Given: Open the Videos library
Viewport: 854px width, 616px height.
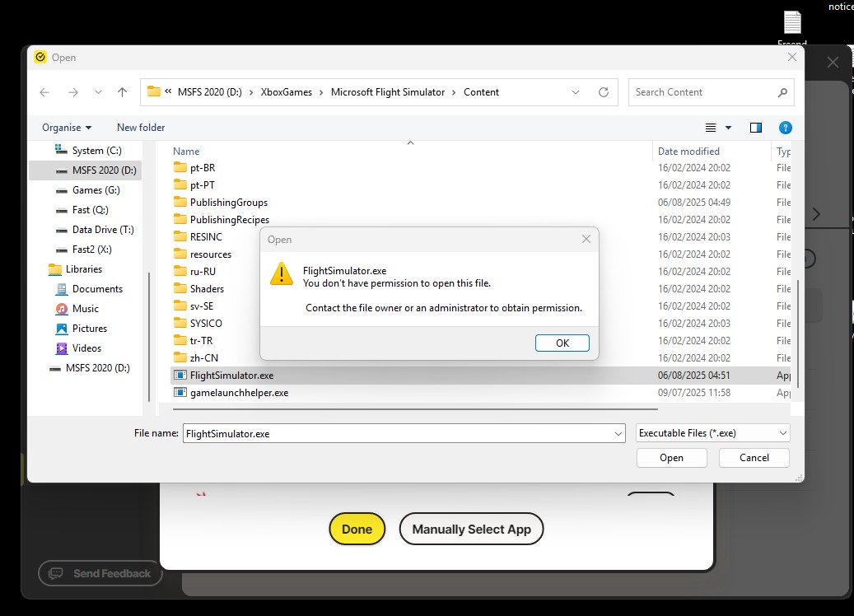Looking at the screenshot, I should click(79, 348).
